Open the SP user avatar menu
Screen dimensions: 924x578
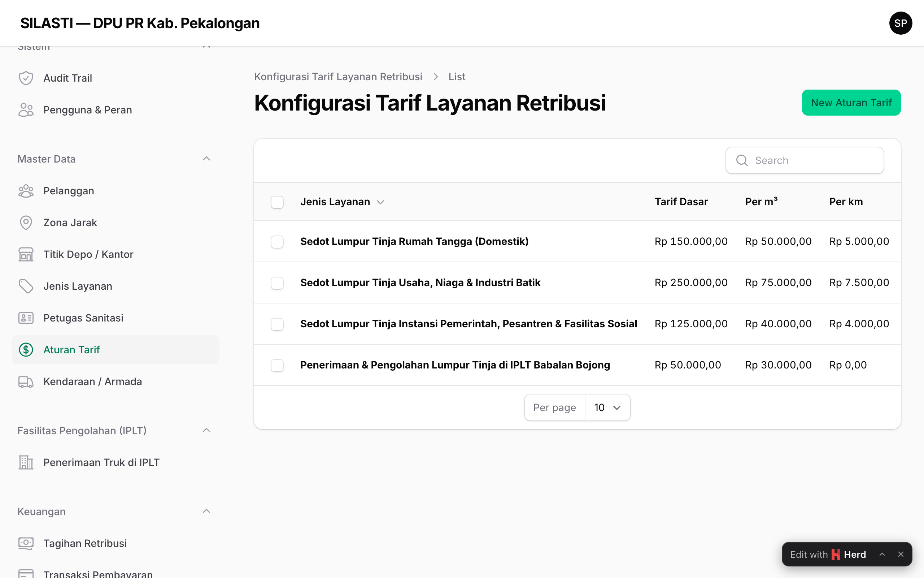point(901,23)
